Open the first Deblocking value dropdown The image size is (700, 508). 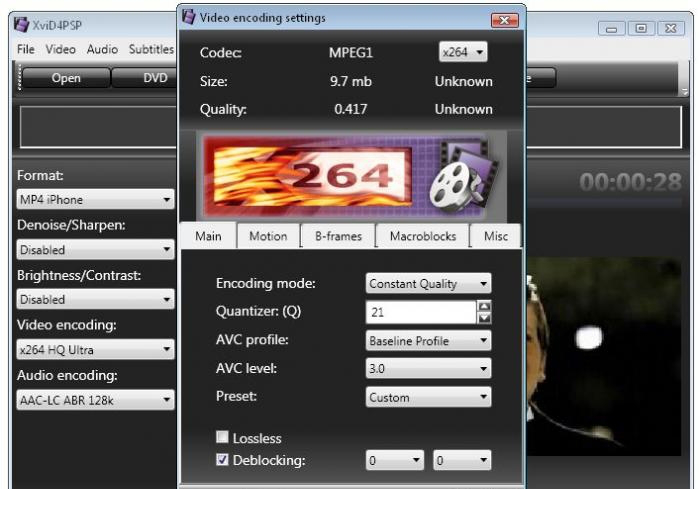click(395, 460)
